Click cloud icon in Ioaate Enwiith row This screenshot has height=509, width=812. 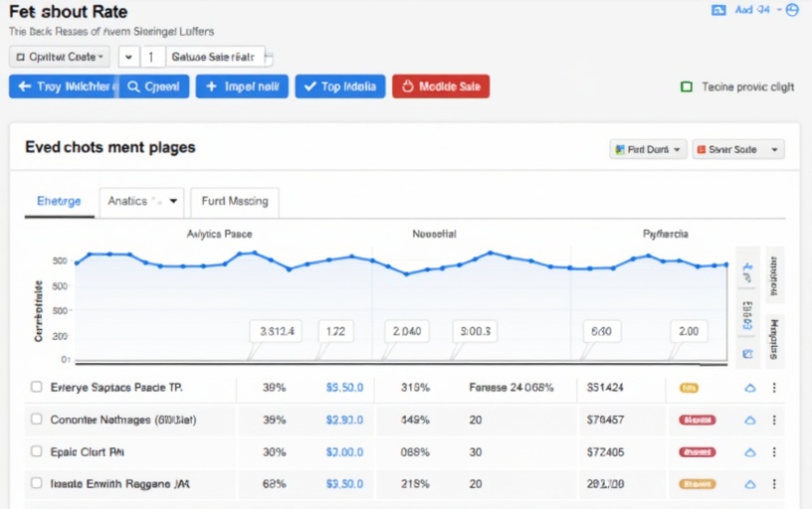point(750,485)
